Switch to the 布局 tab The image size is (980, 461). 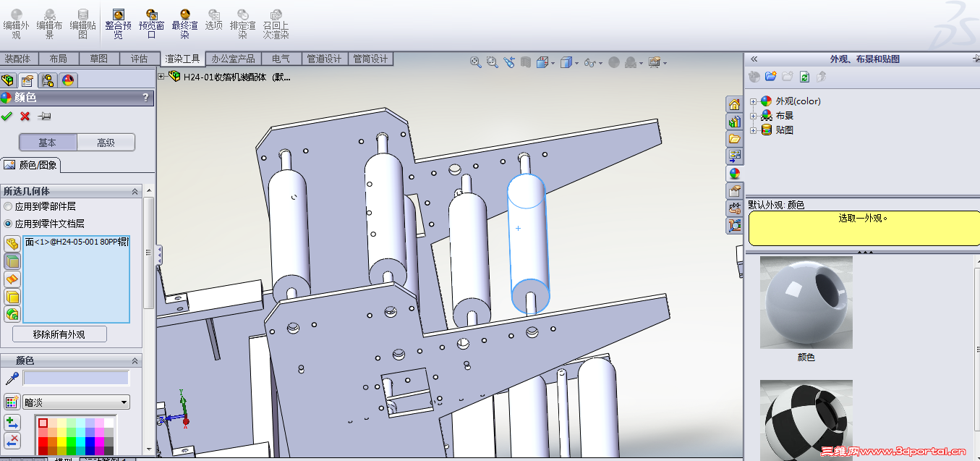pos(58,59)
